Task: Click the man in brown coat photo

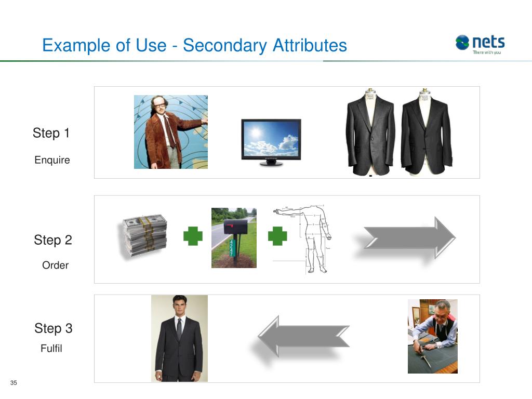Action: [x=171, y=132]
